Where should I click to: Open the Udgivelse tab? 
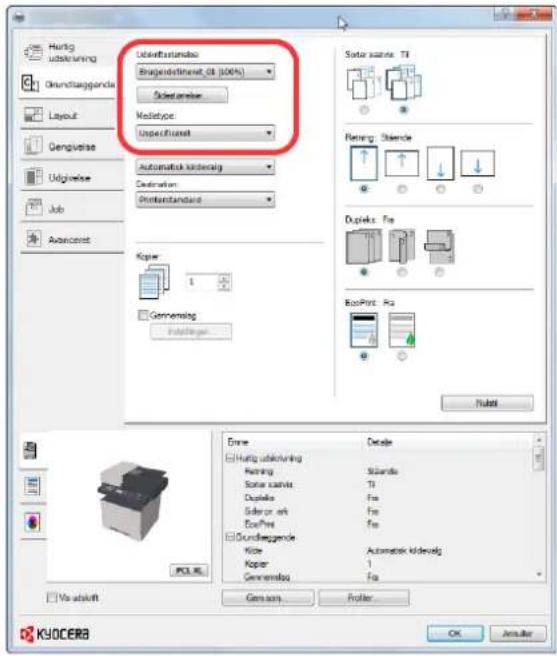(x=72, y=178)
